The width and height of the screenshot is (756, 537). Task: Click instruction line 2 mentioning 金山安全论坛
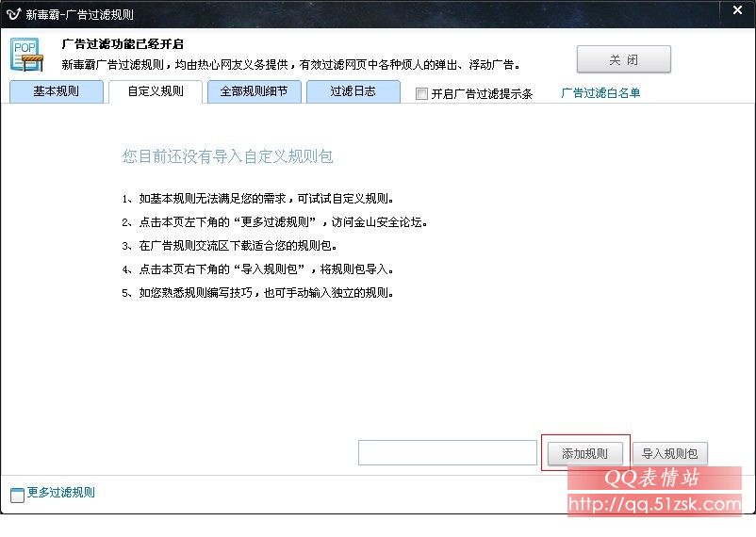click(x=275, y=222)
